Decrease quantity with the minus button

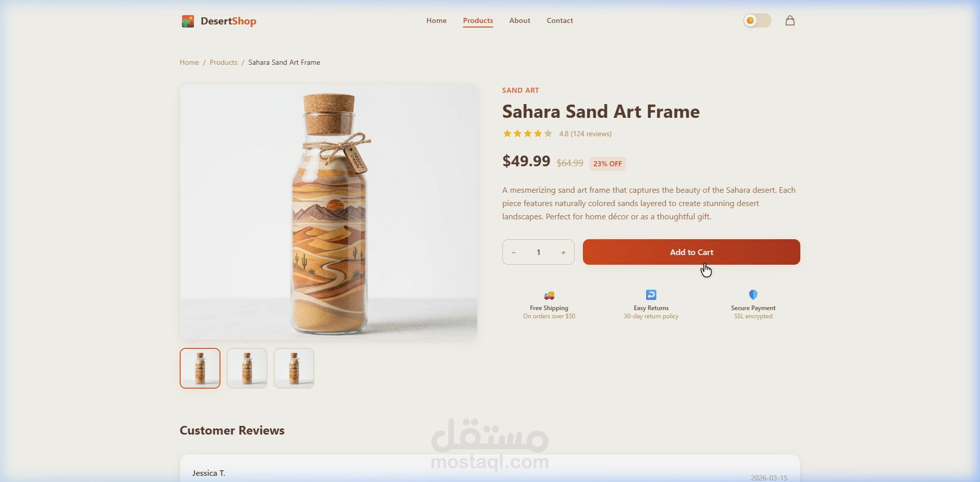513,252
